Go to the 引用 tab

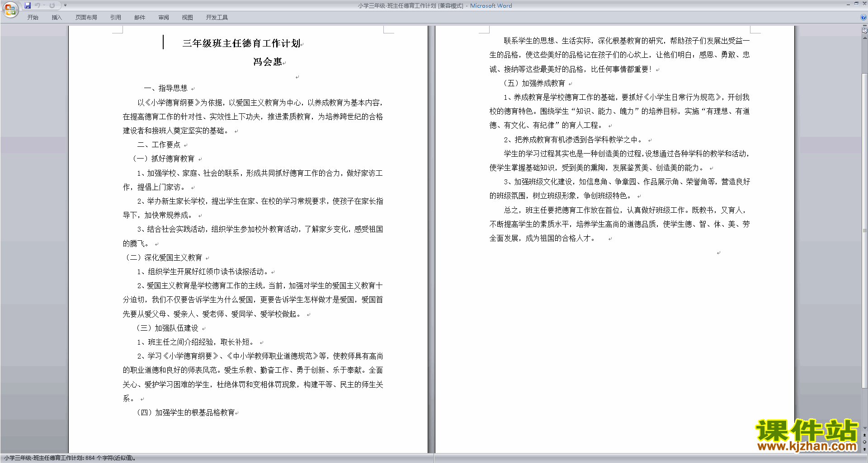click(116, 17)
